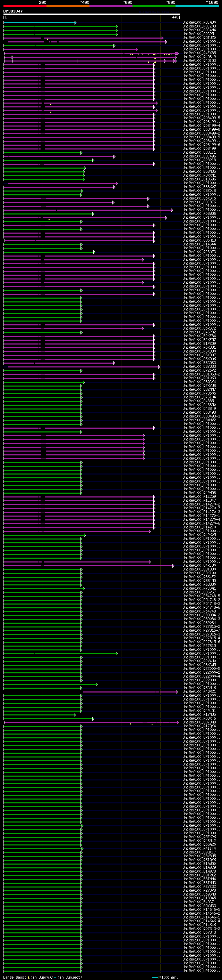Click hit label UniRef100_A8QCY4
The width and height of the screenshot is (222, 980).
tap(199, 382)
